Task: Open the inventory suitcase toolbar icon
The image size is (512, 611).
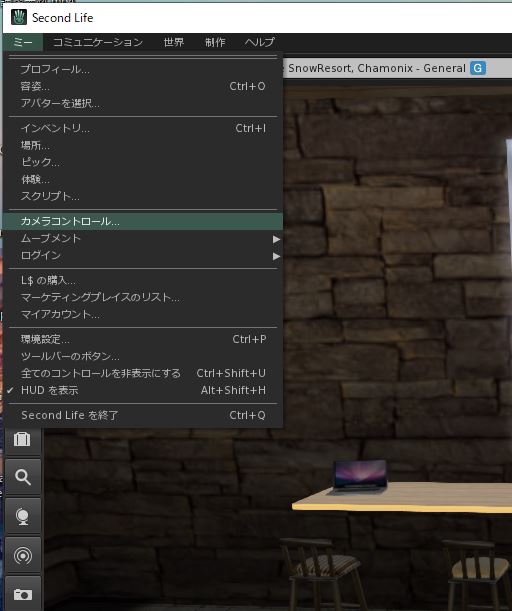Action: pyautogui.click(x=23, y=439)
